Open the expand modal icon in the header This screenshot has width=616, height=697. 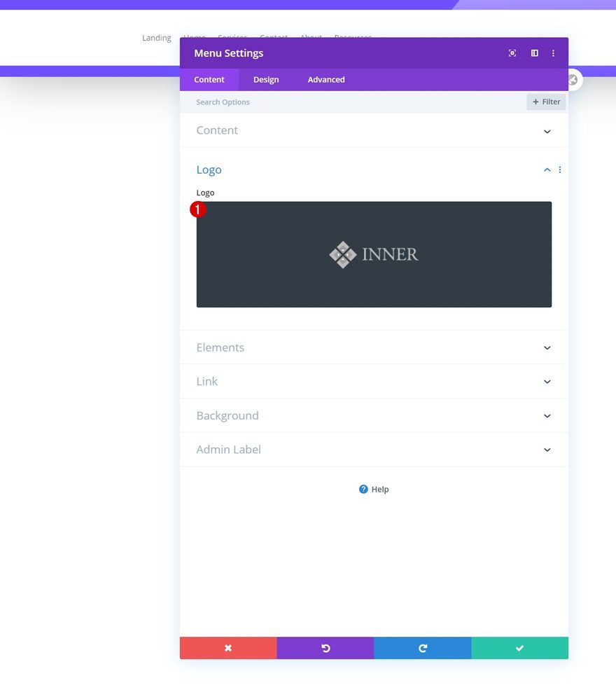(x=512, y=53)
